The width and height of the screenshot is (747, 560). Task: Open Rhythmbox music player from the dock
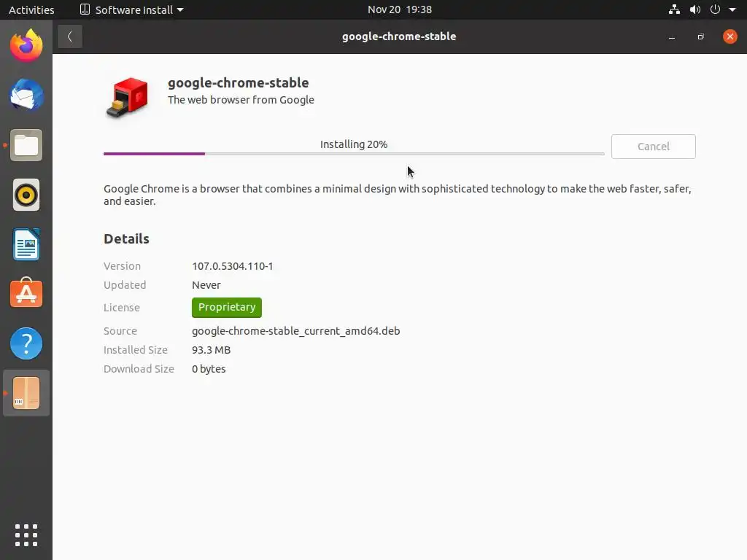pos(26,195)
